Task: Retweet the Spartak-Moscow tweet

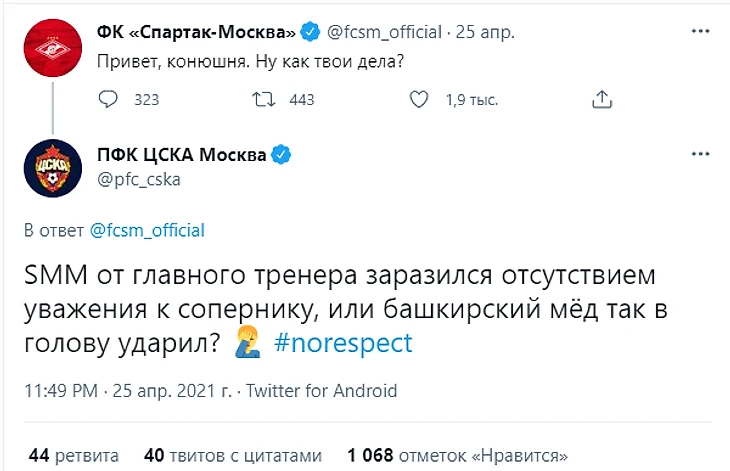Action: pyautogui.click(x=264, y=99)
